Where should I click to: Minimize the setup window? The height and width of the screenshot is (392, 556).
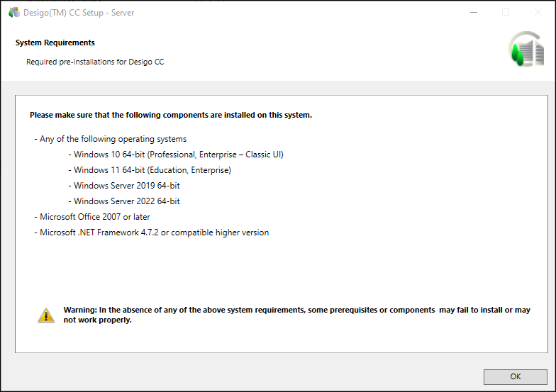pos(473,12)
